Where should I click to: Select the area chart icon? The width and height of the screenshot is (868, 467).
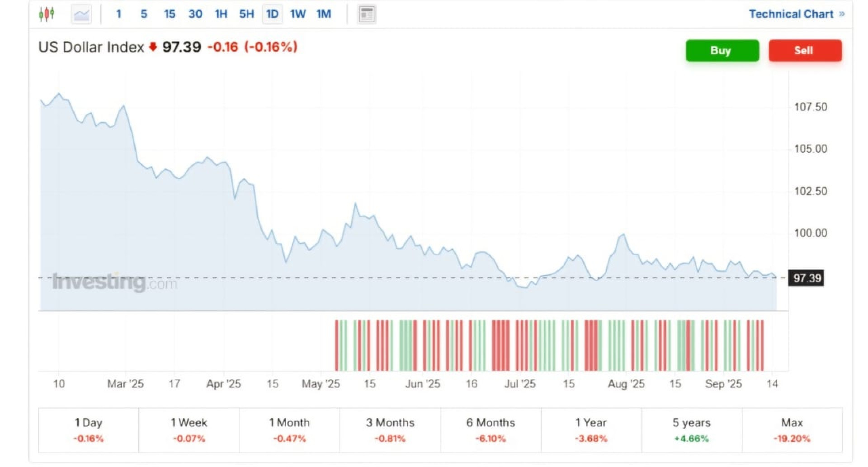point(81,14)
